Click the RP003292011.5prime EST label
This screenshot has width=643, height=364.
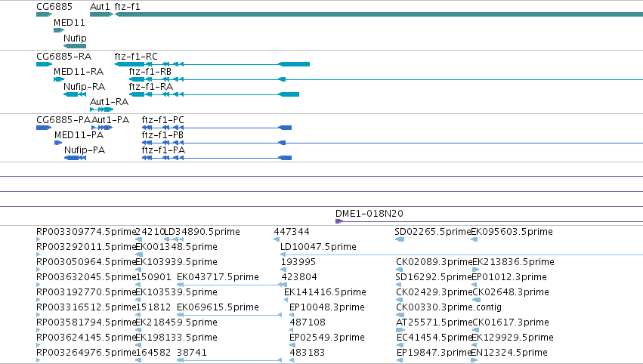[86, 247]
